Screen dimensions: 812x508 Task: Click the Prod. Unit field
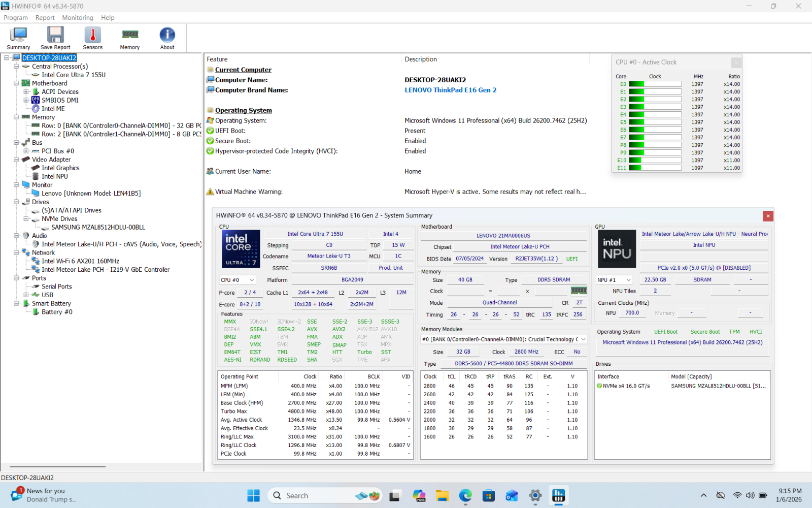tap(391, 268)
